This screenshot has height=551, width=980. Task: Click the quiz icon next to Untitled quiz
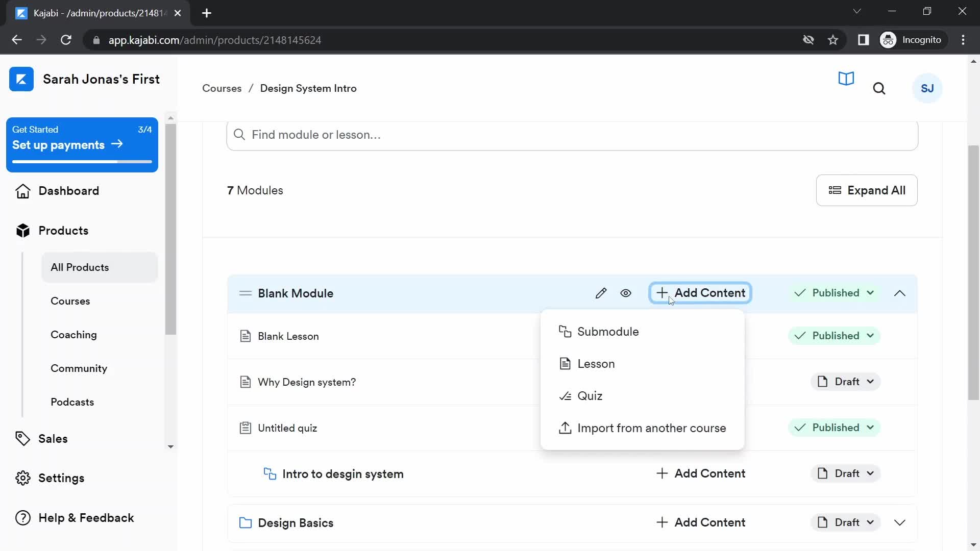pyautogui.click(x=244, y=427)
